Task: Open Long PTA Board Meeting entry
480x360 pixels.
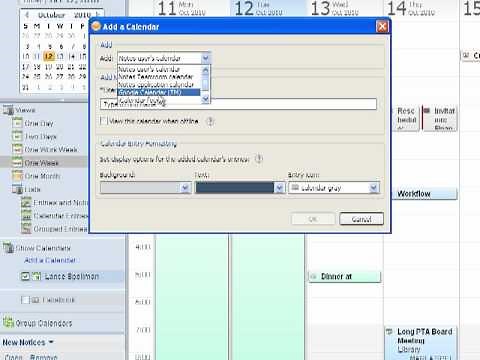Action: (x=421, y=342)
